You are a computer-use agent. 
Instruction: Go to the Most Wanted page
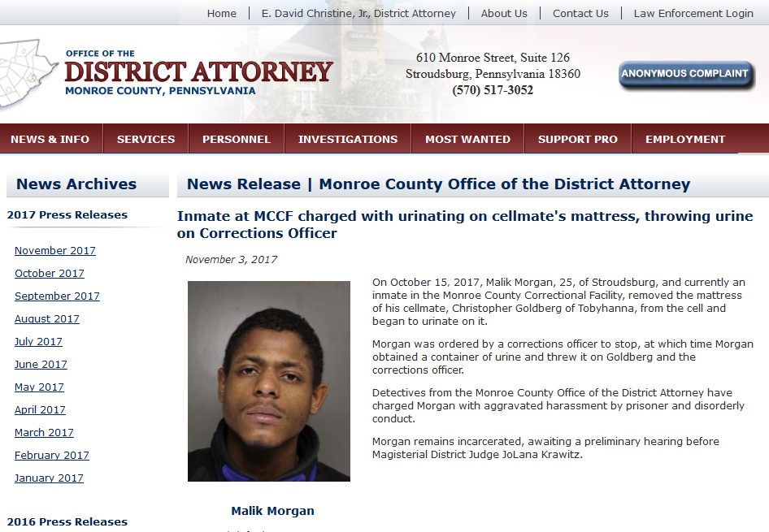point(468,139)
